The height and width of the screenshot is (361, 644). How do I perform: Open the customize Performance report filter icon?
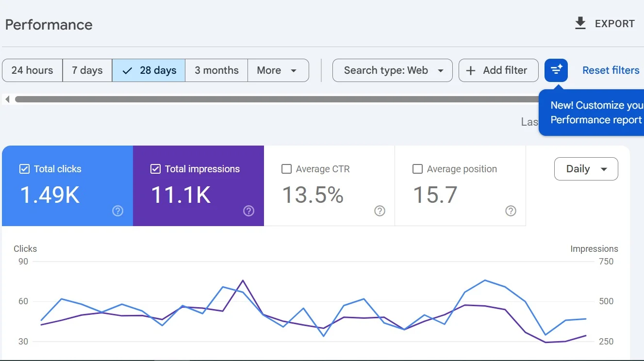coord(556,70)
